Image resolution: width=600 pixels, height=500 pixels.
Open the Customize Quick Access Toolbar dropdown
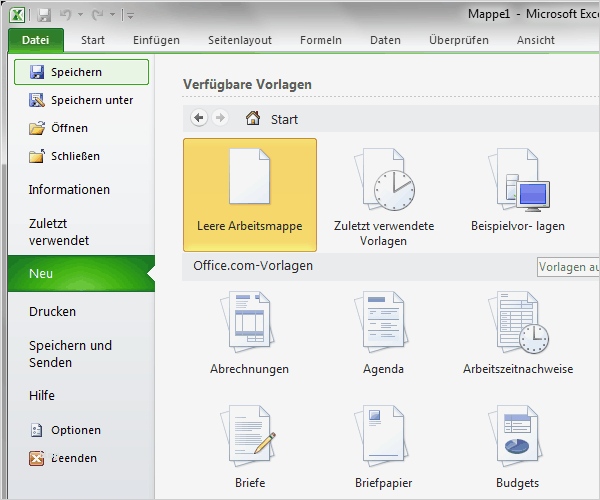pyautogui.click(x=130, y=16)
